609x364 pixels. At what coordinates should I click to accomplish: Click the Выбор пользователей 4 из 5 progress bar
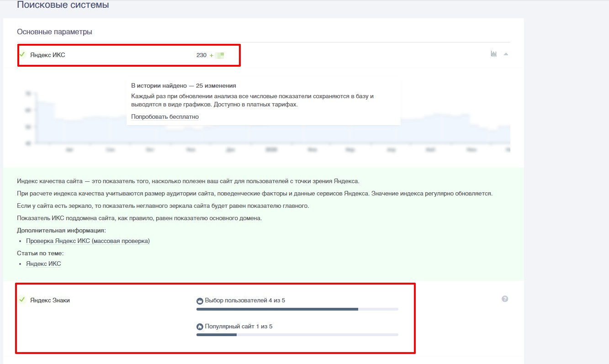click(x=297, y=309)
